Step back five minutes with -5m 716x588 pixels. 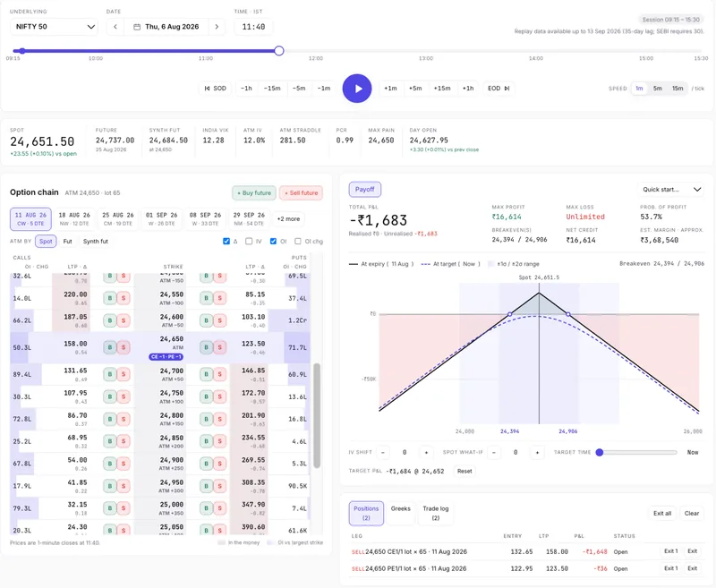pyautogui.click(x=299, y=88)
